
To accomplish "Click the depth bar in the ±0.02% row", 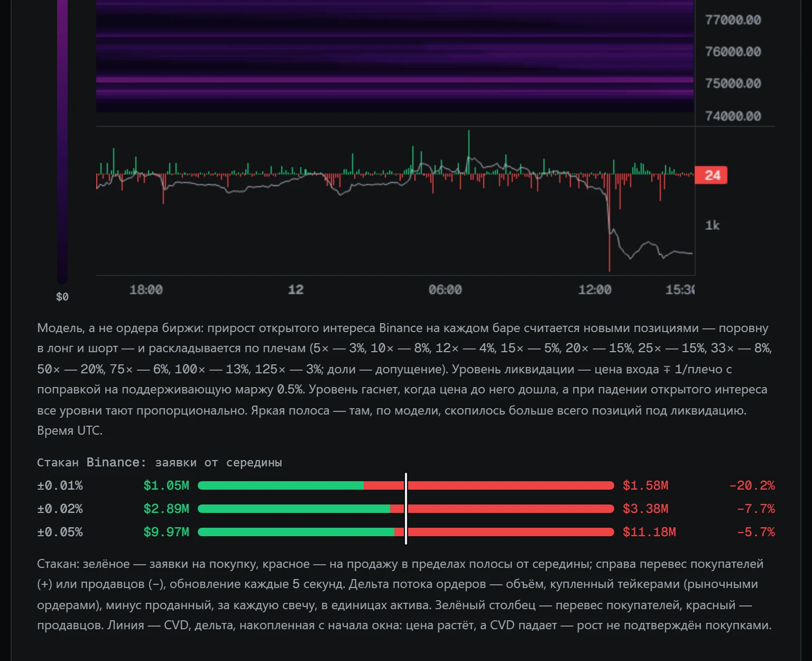I will pyautogui.click(x=406, y=509).
